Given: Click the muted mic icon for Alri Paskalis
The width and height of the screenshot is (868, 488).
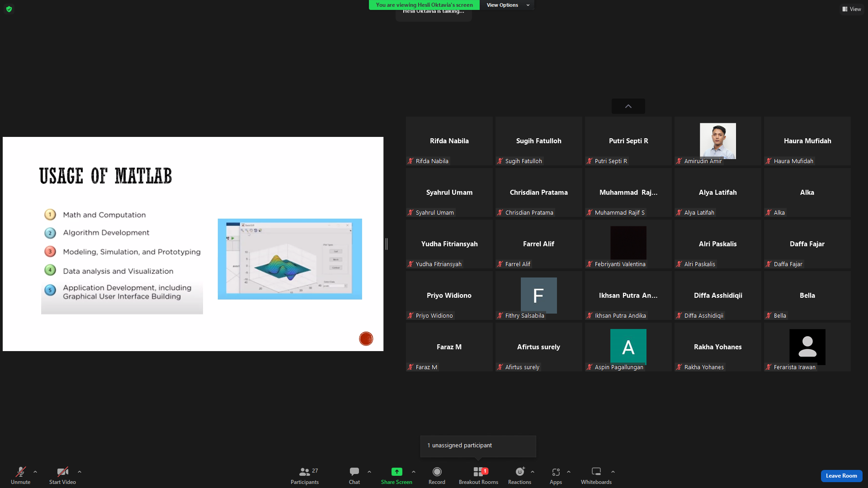Looking at the screenshot, I should tap(679, 264).
